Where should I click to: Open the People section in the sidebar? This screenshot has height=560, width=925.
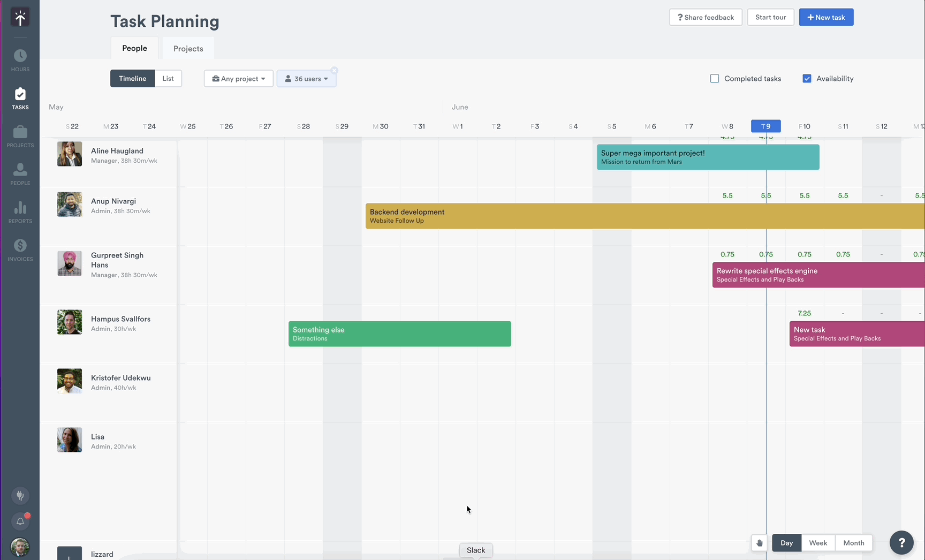20,173
